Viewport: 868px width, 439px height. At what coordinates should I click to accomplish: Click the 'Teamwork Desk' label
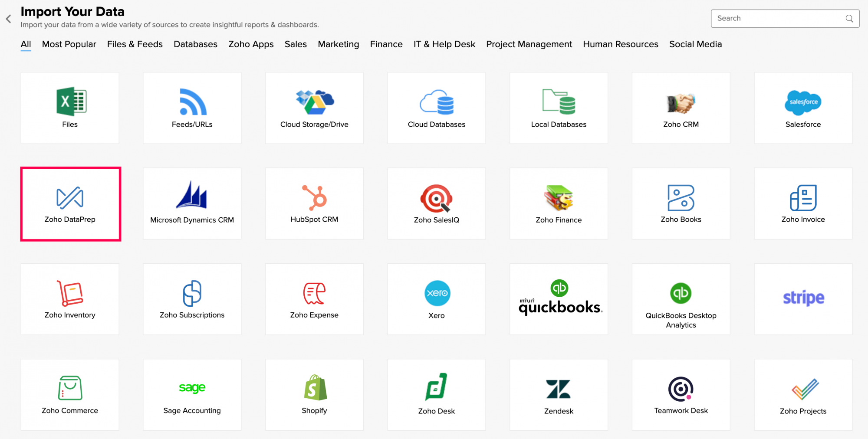tap(681, 410)
